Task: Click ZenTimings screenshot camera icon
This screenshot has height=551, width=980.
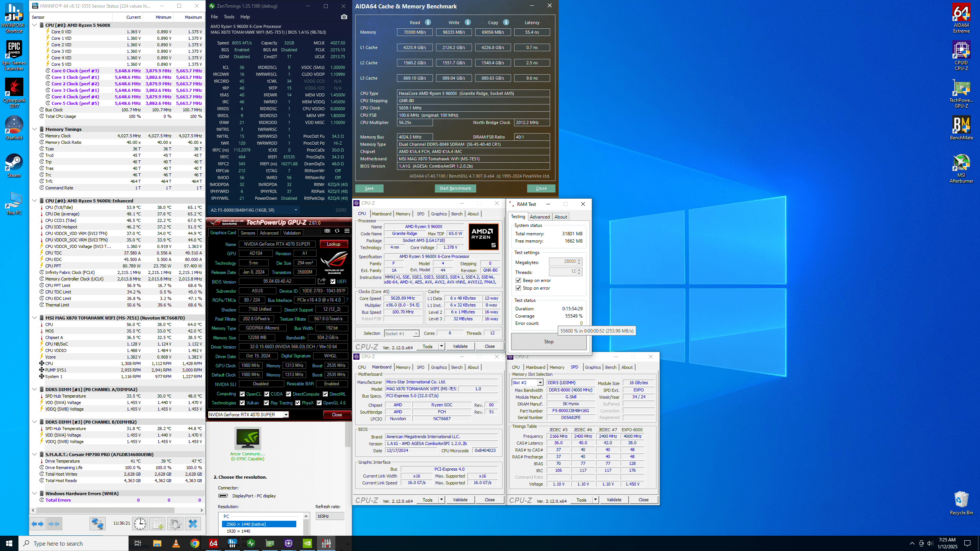Action: click(344, 17)
